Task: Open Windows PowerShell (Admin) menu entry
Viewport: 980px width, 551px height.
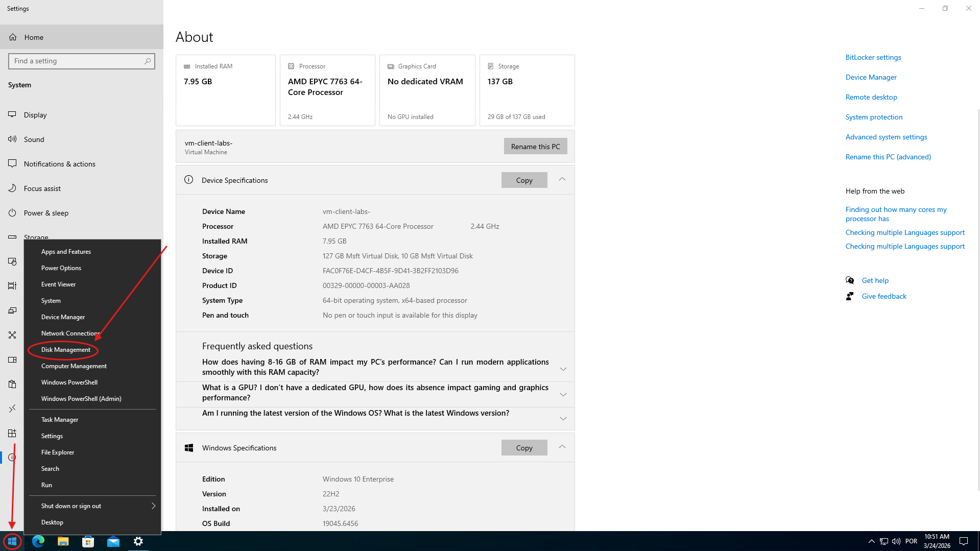Action: 81,399
